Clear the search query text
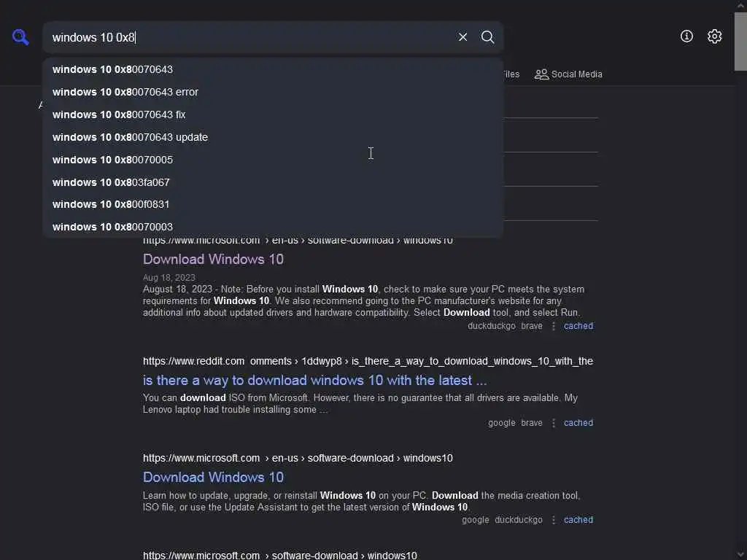The width and height of the screenshot is (747, 560). (462, 37)
